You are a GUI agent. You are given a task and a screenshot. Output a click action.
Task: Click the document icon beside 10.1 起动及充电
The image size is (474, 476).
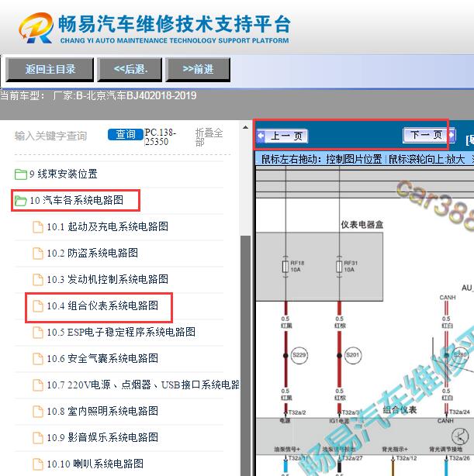pyautogui.click(x=38, y=227)
